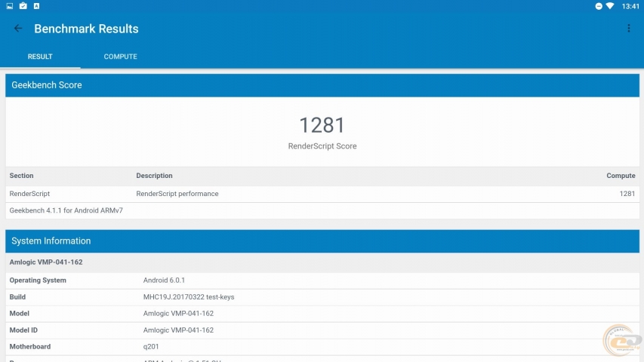Open the three-dot overflow menu

coord(628,29)
